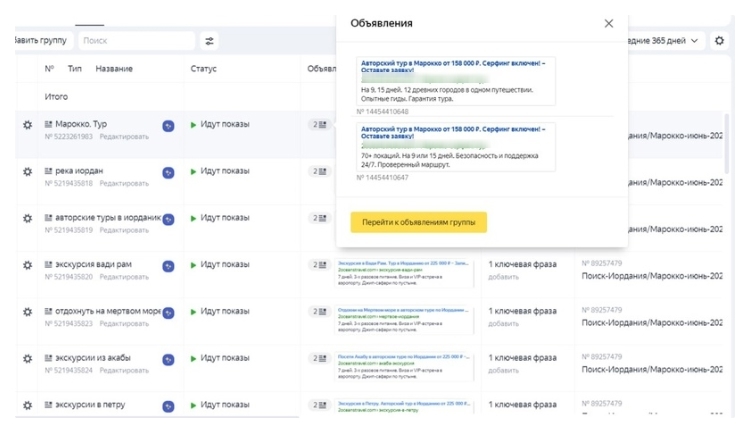
Task: Open group name экскурсии в петру
Action: click(x=90, y=405)
